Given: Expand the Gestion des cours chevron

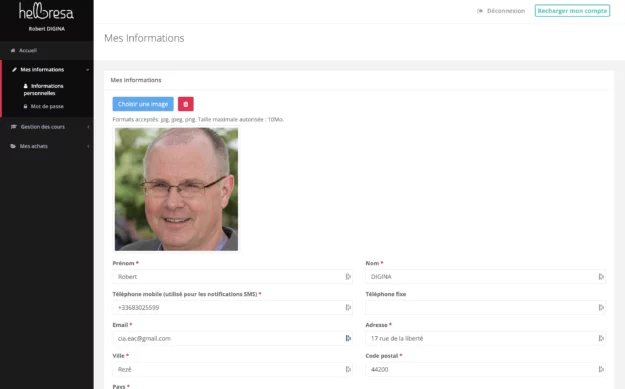Looking at the screenshot, I should coord(88,127).
